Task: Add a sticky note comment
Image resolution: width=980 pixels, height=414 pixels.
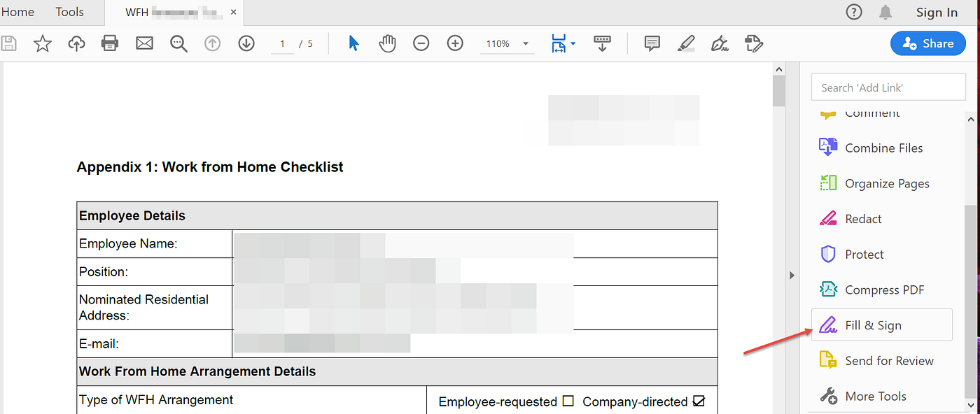Action: coord(652,43)
